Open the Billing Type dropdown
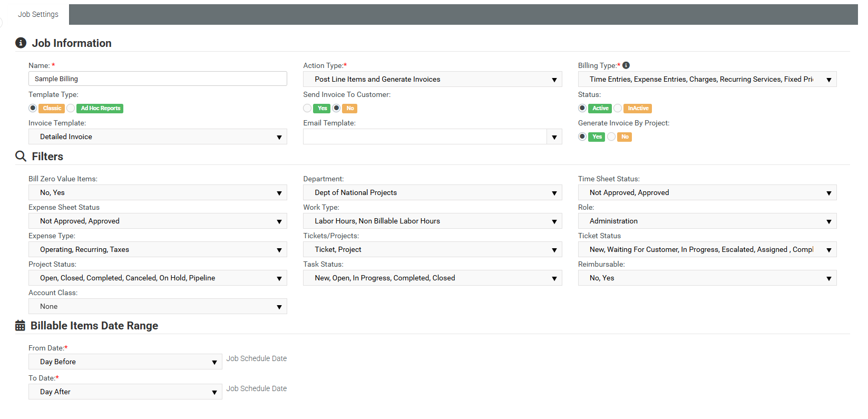Screen dimensions: 868x419 tap(707, 79)
